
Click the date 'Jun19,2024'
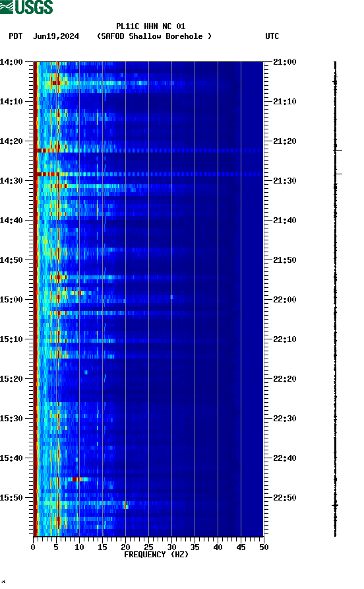(56, 36)
